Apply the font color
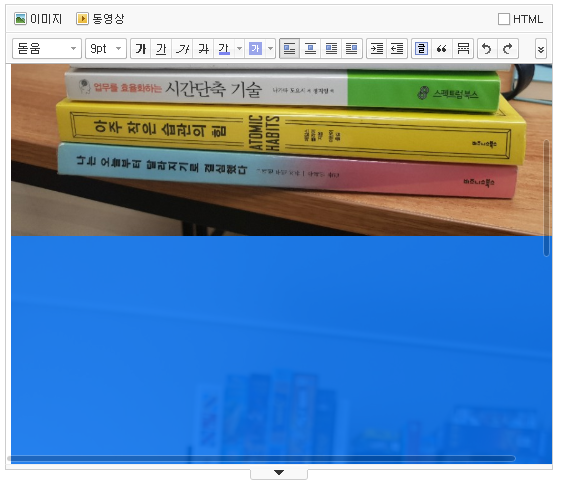 pos(224,49)
